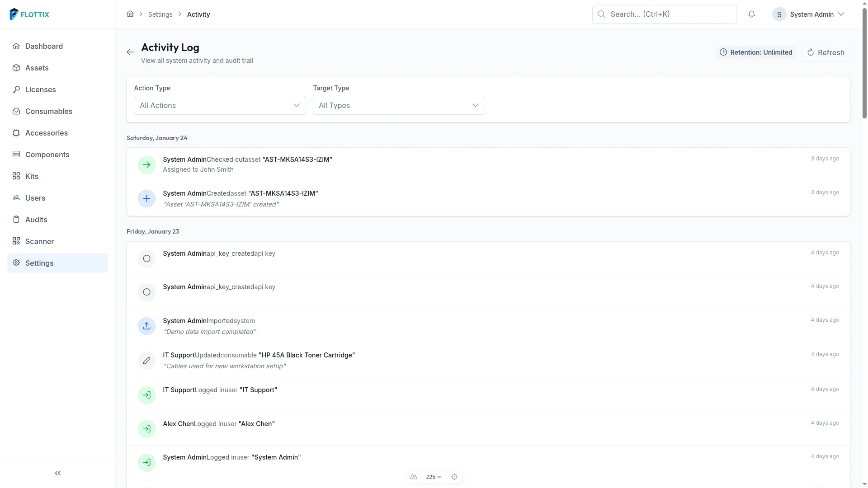Navigate to Consumables in sidebar

(x=48, y=111)
